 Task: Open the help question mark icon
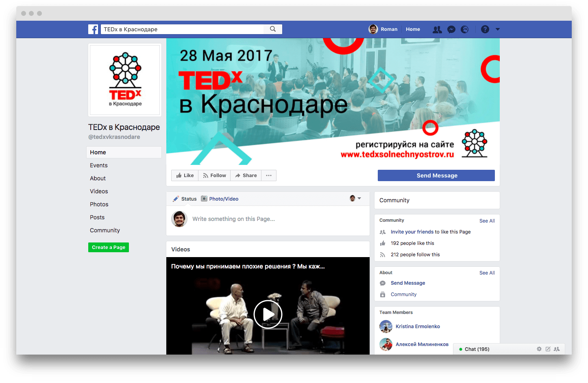[x=485, y=29]
